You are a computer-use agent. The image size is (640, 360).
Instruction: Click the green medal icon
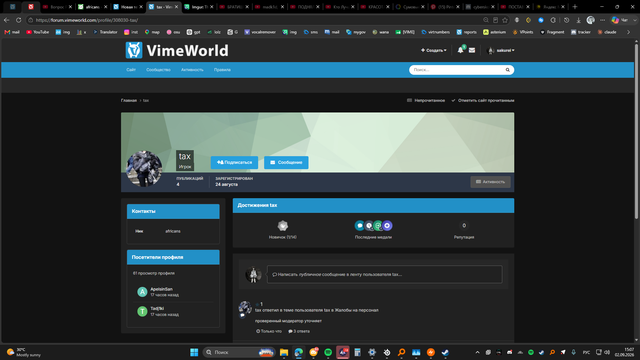click(x=378, y=225)
